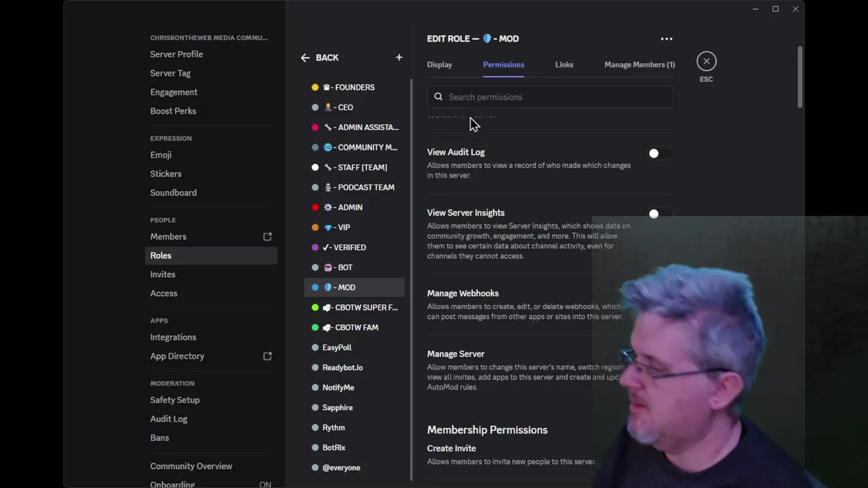868x488 pixels.
Task: Select the CBOTW SUPER F... role
Action: (x=354, y=307)
